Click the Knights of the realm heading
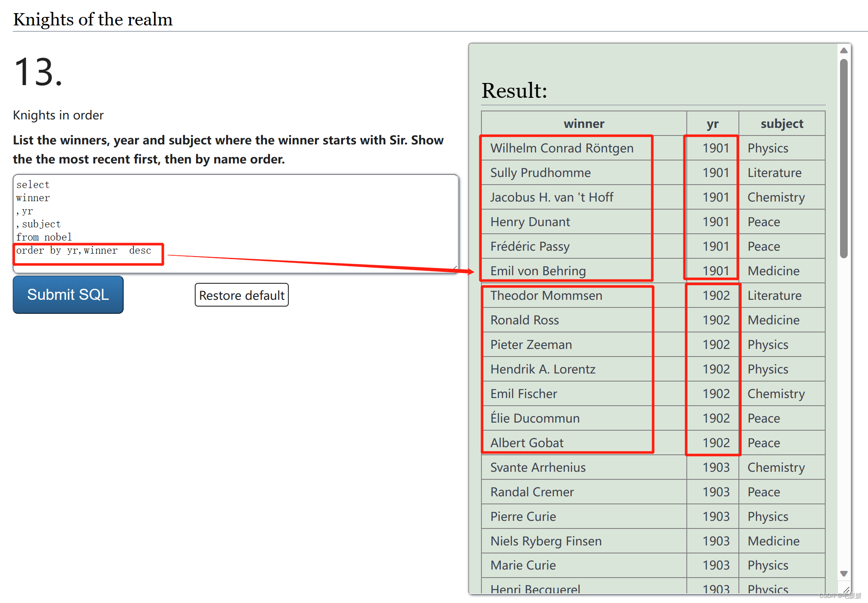 point(93,19)
